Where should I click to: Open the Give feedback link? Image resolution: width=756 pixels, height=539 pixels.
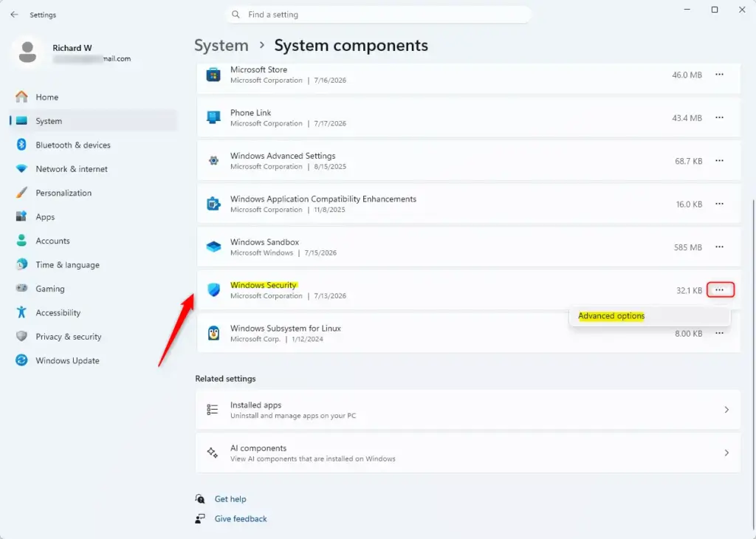click(241, 519)
